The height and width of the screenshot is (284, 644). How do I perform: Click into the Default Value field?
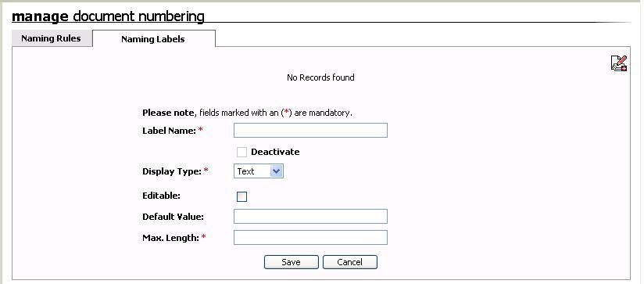[x=310, y=216]
